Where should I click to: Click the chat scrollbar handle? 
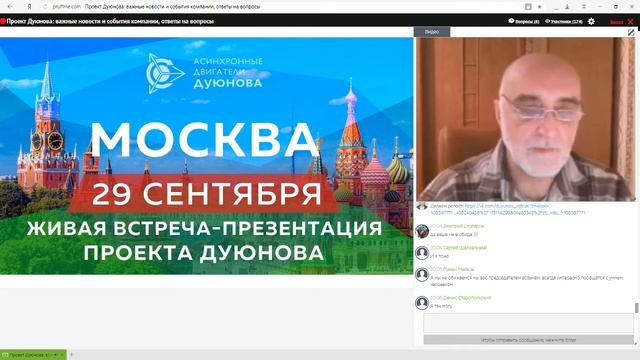click(636, 308)
